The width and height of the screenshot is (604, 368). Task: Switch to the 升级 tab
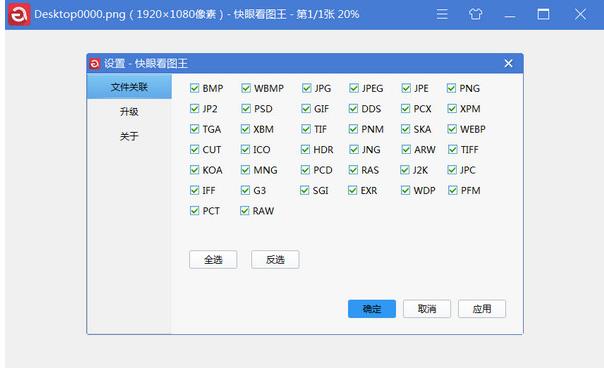[x=129, y=112]
